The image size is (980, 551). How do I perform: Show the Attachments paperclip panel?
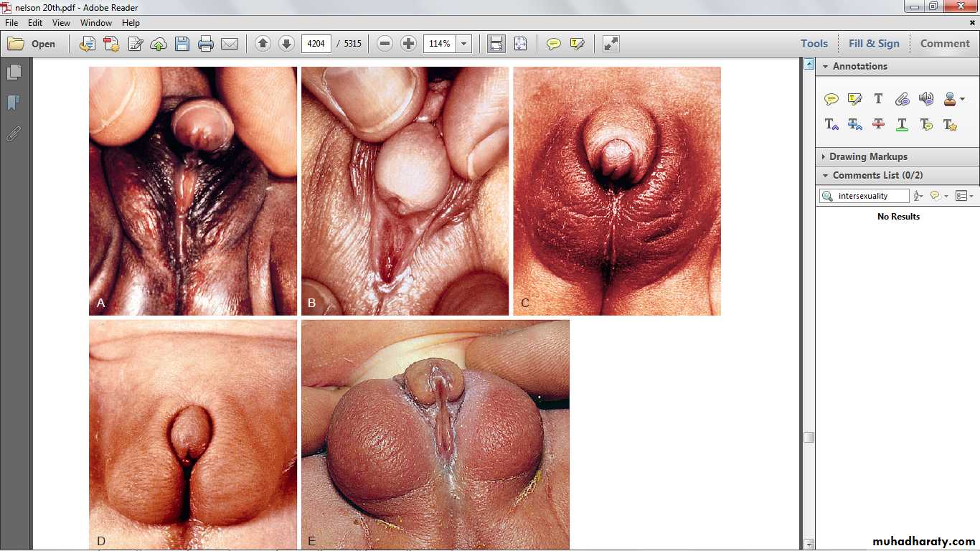tap(14, 134)
